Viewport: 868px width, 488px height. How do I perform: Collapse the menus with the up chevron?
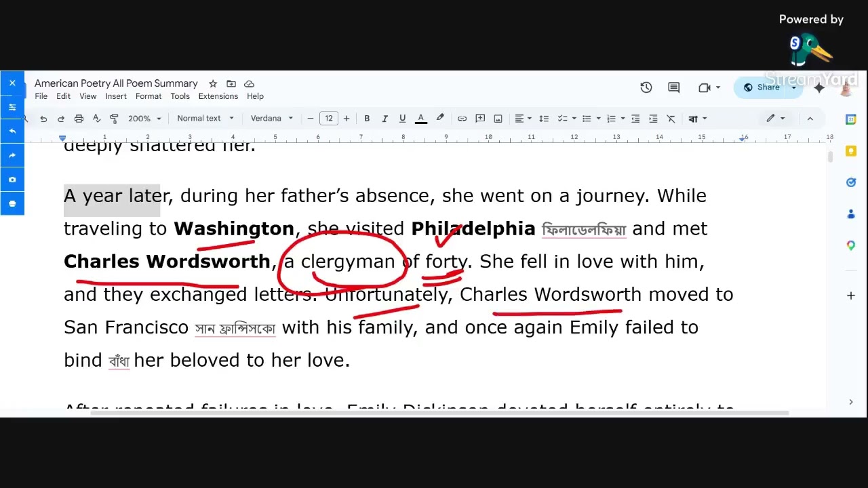coord(810,119)
